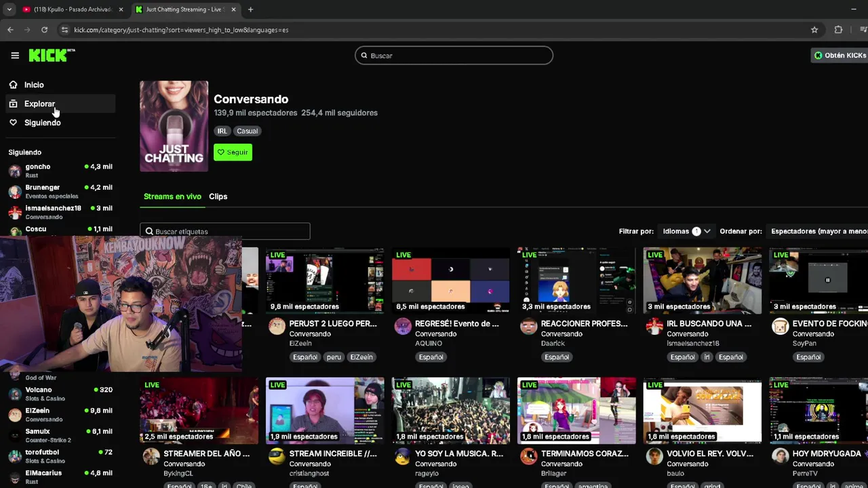The width and height of the screenshot is (868, 488).
Task: Open Coscu channel in following list
Action: pos(60,230)
